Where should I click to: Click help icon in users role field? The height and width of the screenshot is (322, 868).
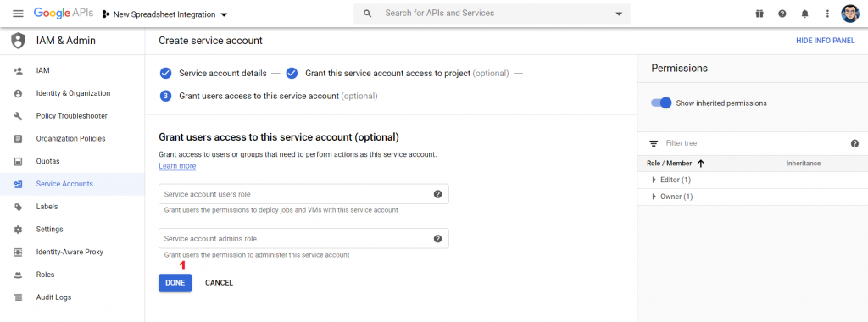[438, 194]
